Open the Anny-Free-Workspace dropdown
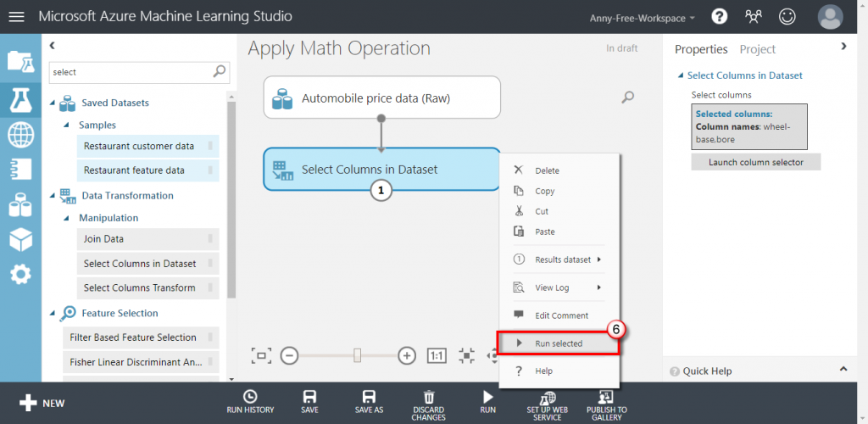The width and height of the screenshot is (868, 424). coord(643,18)
